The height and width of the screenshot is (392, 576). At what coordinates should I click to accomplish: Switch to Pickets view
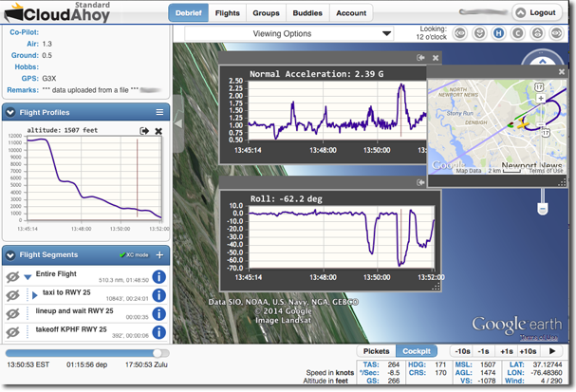[x=376, y=351]
